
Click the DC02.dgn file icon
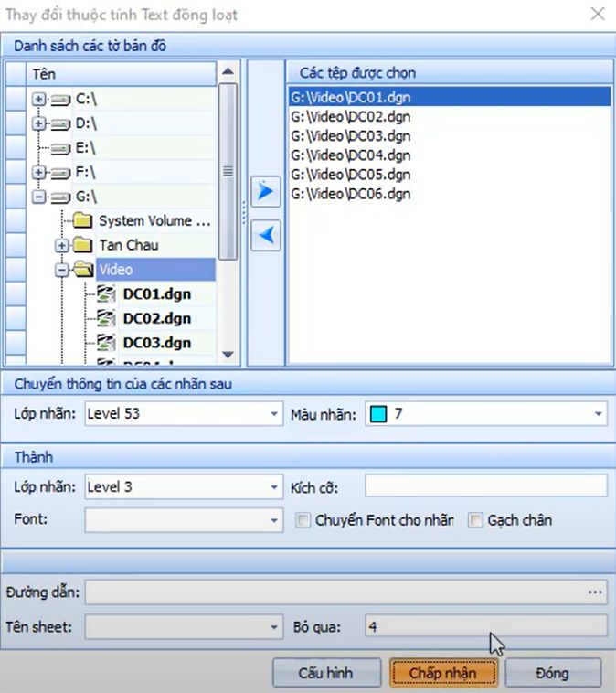[x=106, y=318]
